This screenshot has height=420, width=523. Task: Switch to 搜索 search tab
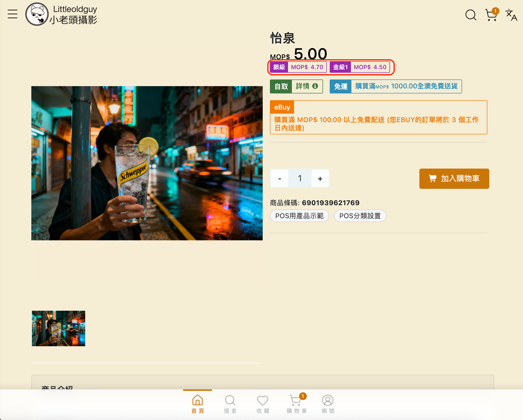click(230, 404)
